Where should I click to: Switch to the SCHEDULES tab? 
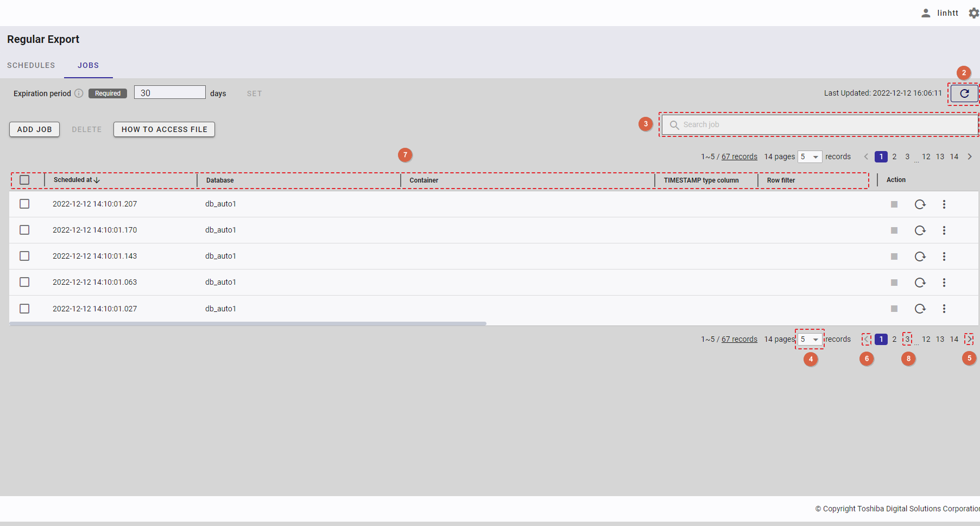31,65
